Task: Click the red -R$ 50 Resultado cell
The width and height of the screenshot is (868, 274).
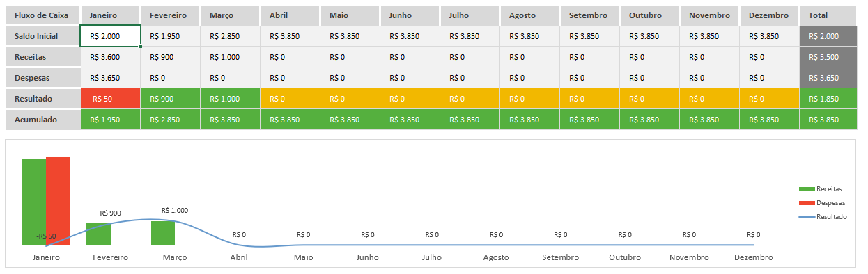Action: [x=111, y=99]
